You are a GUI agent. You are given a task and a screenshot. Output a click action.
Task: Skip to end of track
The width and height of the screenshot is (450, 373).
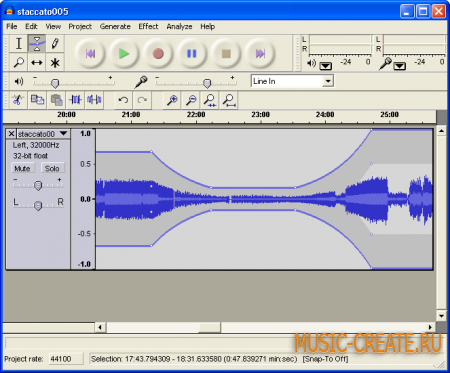click(260, 53)
